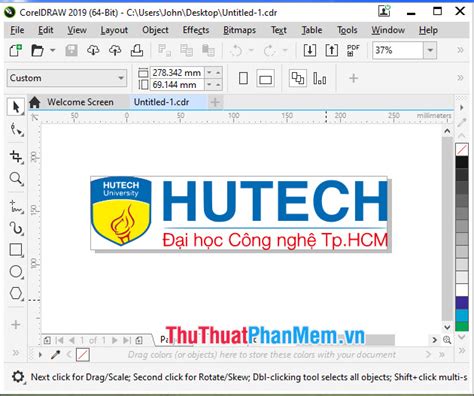Click the New document icon
474x396 pixels.
pyautogui.click(x=16, y=51)
